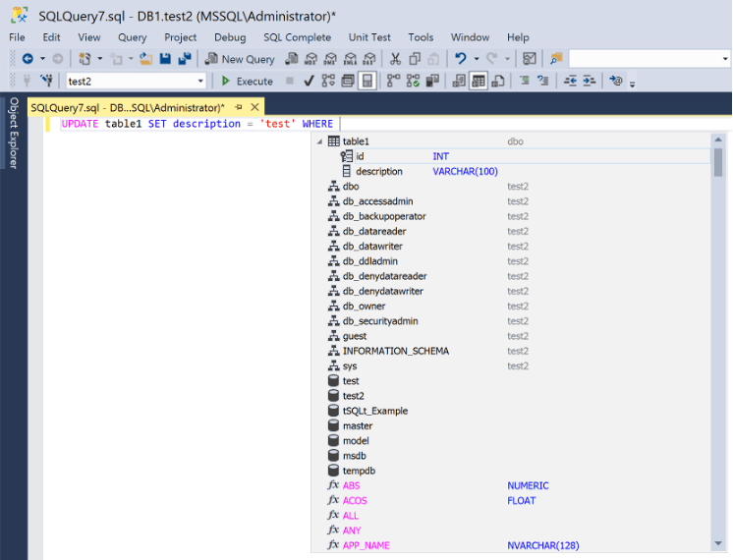The image size is (733, 560).
Task: Click Specify Values for Template Parameters icon
Action: click(616, 81)
